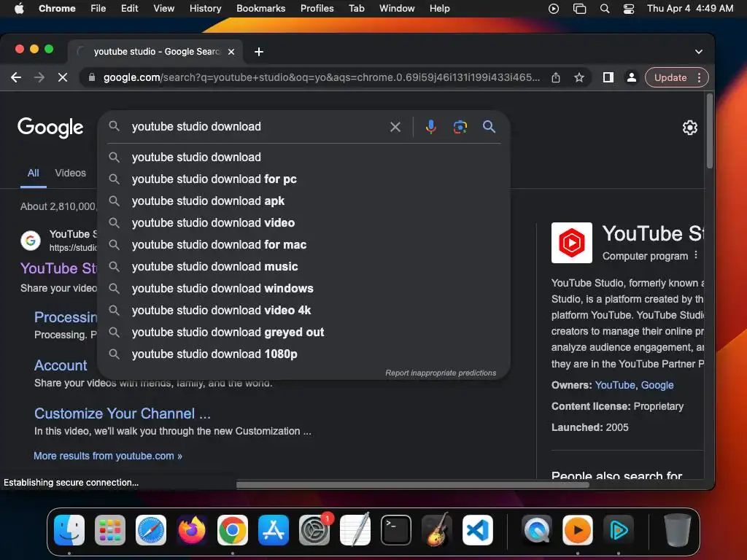Viewport: 747px width, 560px height.
Task: Pick suggestion youtube studio download windows
Action: [304, 289]
